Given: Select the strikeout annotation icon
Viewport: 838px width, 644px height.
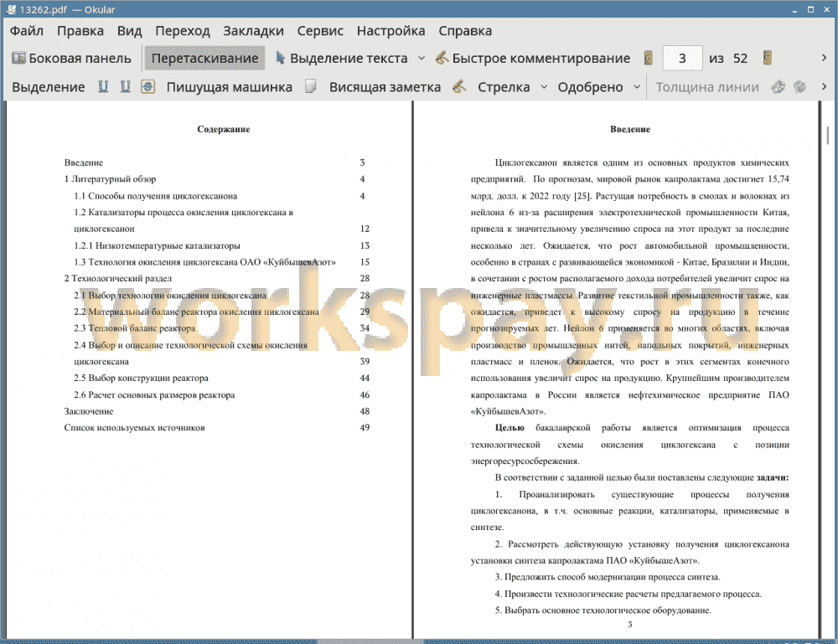Looking at the screenshot, I should click(x=148, y=86).
